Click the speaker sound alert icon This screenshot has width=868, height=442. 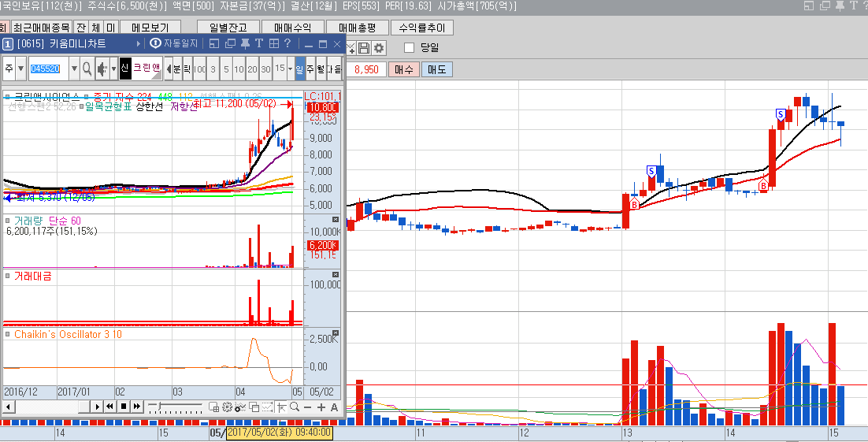click(101, 69)
